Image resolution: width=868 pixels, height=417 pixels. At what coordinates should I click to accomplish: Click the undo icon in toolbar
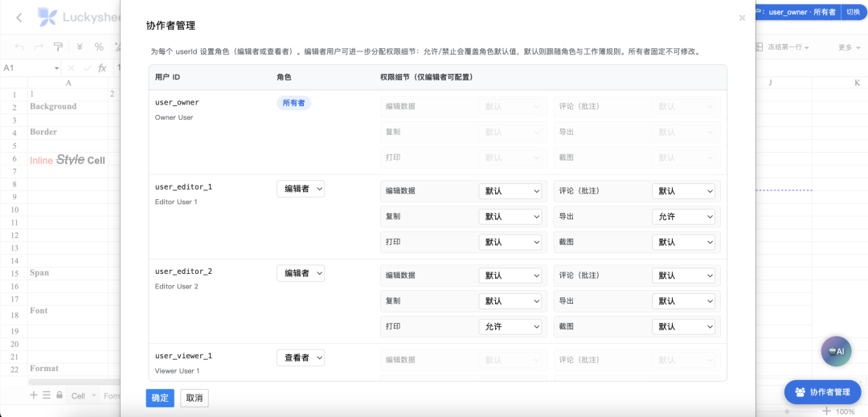tap(20, 47)
